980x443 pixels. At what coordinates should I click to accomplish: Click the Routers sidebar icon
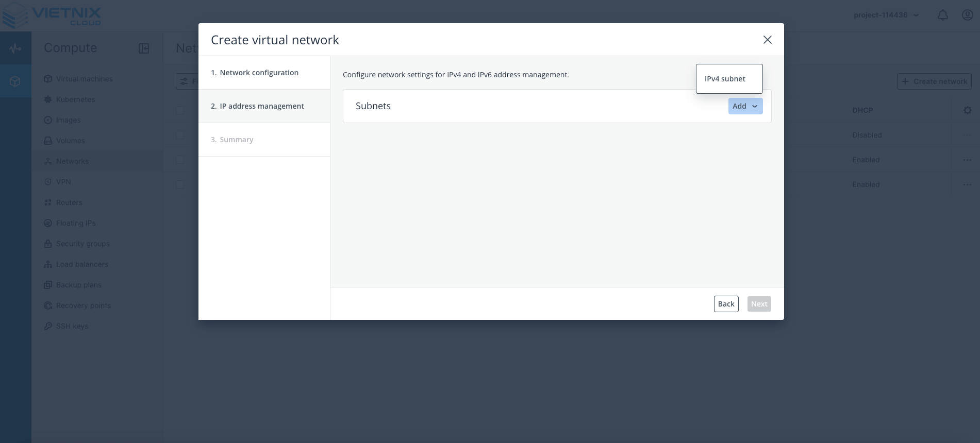(x=48, y=202)
